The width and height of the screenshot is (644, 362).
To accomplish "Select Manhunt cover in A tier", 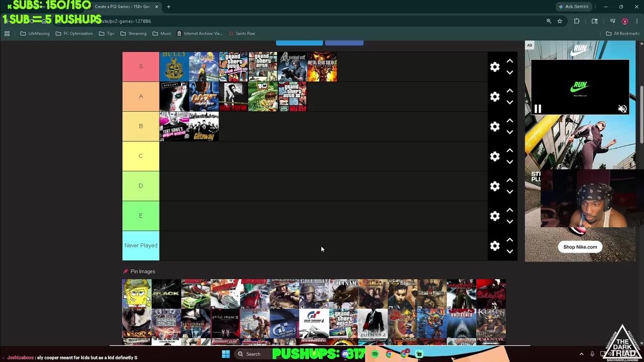I will point(174,96).
